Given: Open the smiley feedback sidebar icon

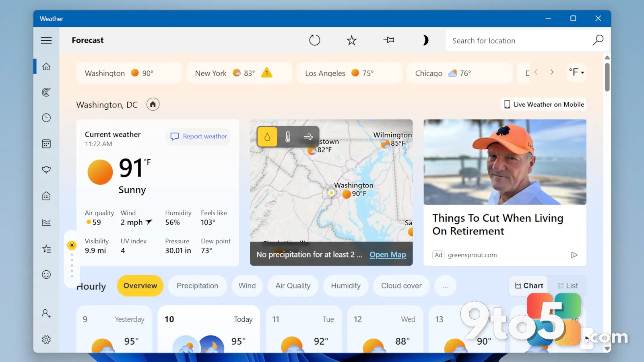Looking at the screenshot, I should [46, 274].
